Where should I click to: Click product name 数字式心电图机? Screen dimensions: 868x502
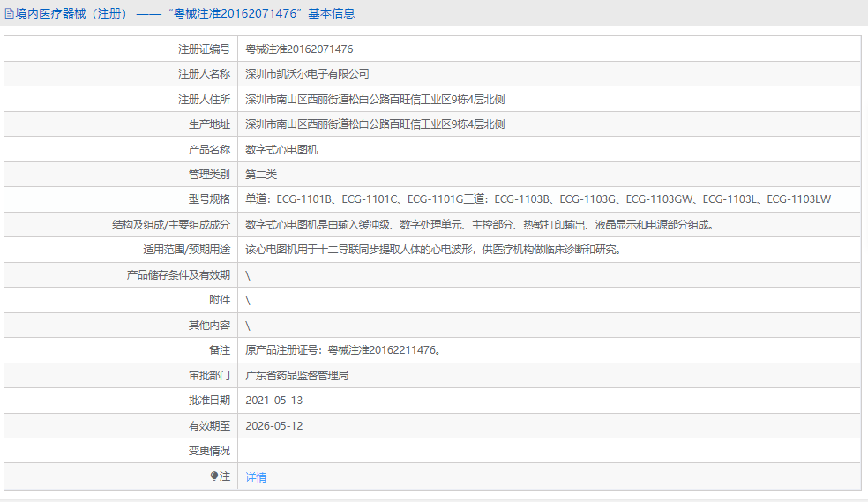[x=281, y=149]
